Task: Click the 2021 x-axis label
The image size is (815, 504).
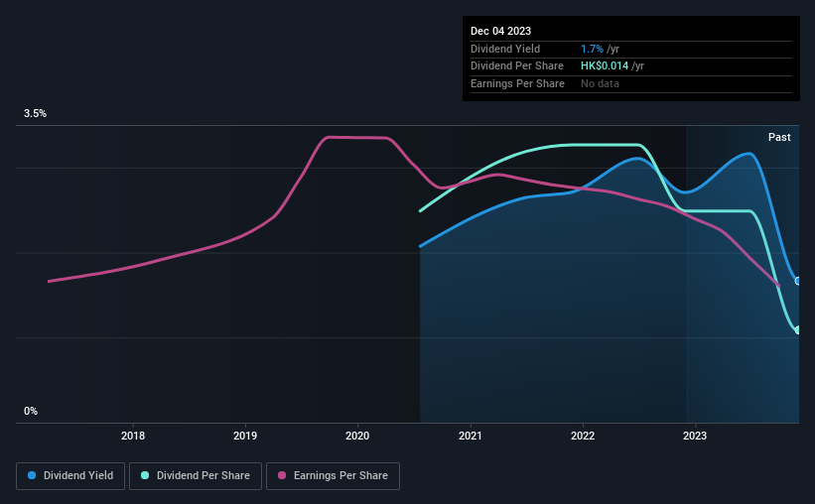Action: (470, 436)
